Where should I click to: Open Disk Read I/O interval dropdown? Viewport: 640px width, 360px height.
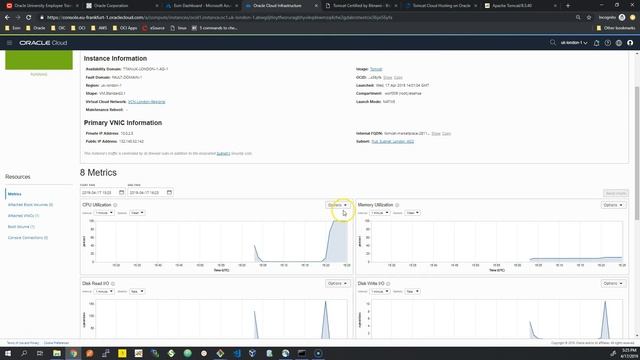pyautogui.click(x=104, y=291)
